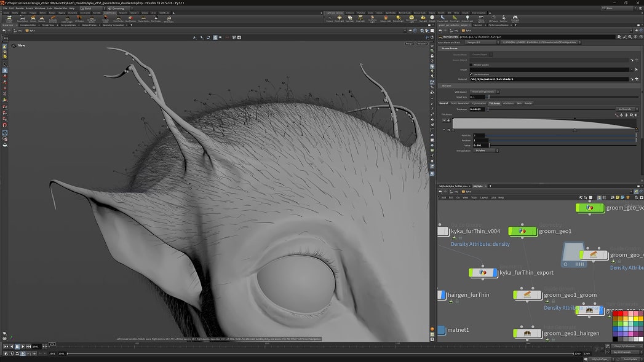644x362 pixels.
Task: Click the Clump Guides shelf tool
Action: tap(143, 19)
